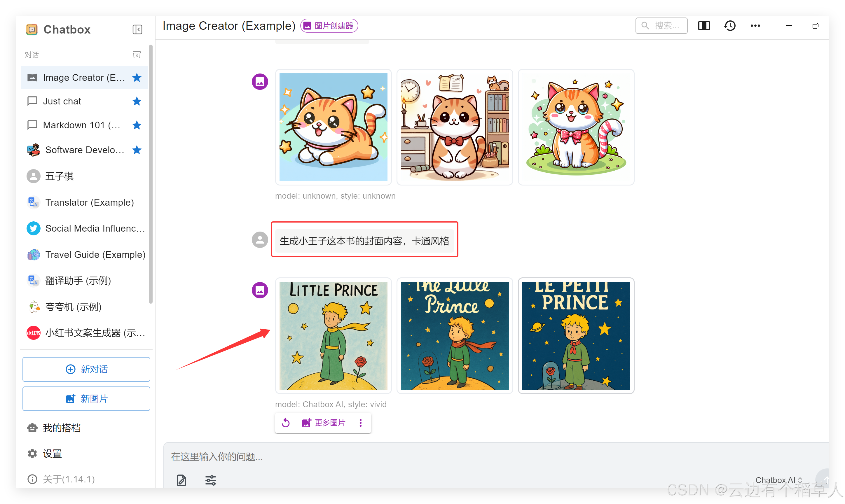Viewport: 845px width, 504px height.
Task: Toggle star on Just chat
Action: tap(137, 101)
